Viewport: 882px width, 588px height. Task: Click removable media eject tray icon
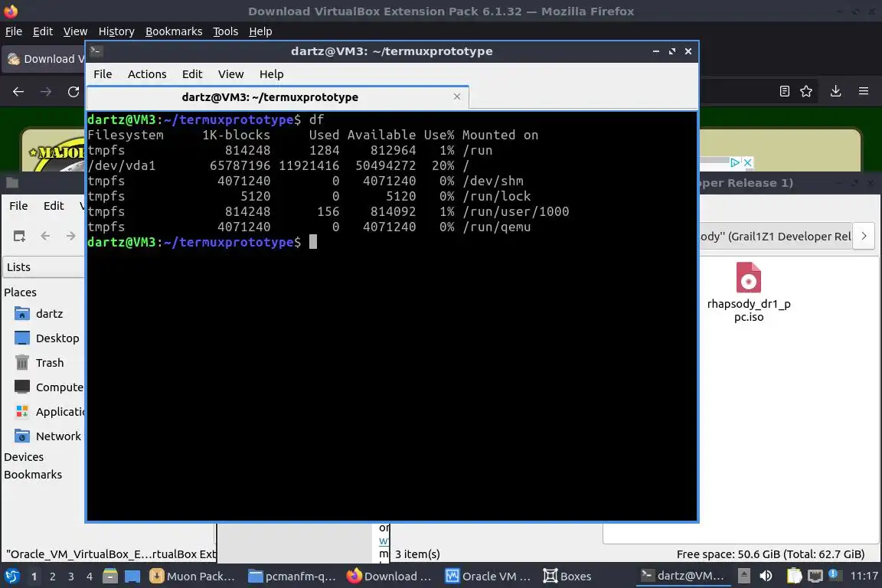click(744, 576)
